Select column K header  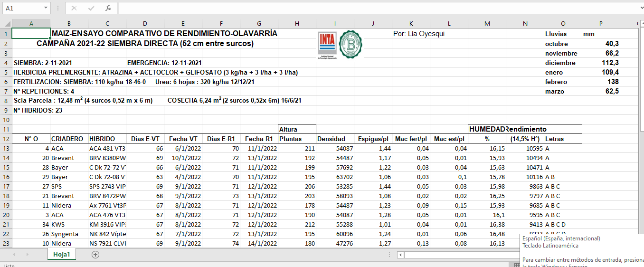[x=411, y=24]
